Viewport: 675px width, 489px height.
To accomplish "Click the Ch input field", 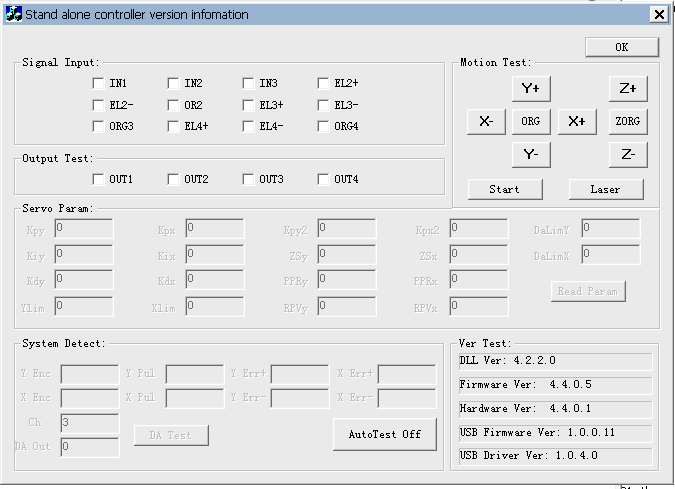I will click(89, 423).
